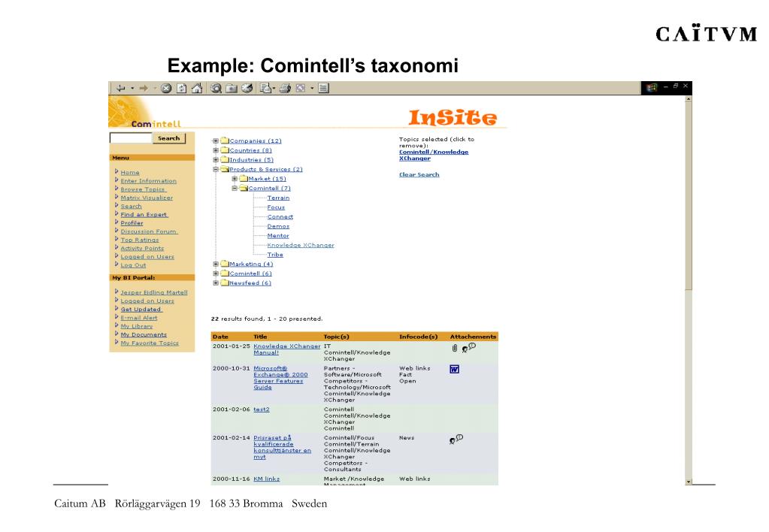Expand the Newsfeed (6) tree node
This screenshot has height=532, width=769.
[215, 283]
